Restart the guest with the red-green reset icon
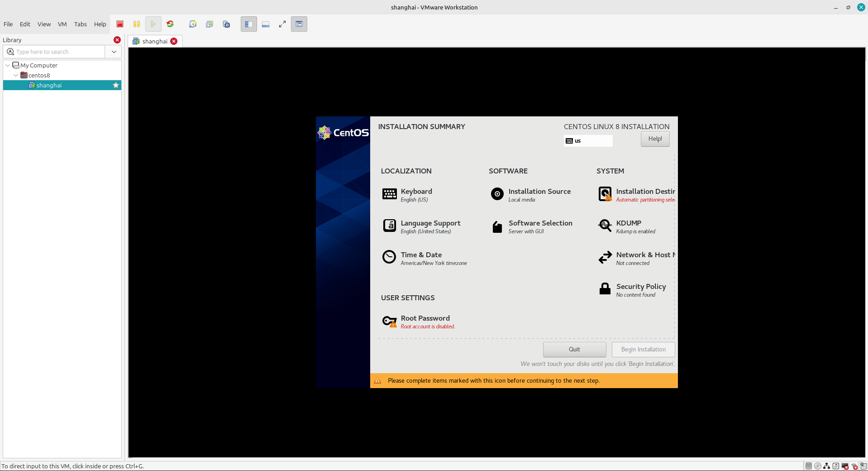The width and height of the screenshot is (868, 471). point(170,24)
